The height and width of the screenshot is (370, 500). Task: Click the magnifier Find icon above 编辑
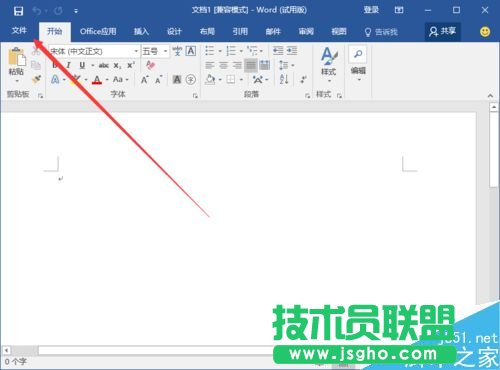(358, 54)
